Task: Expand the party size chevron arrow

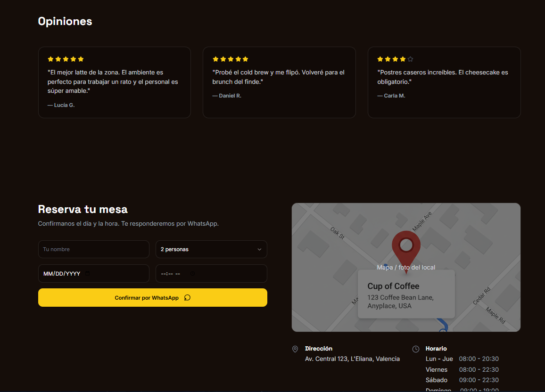Action: click(x=259, y=249)
